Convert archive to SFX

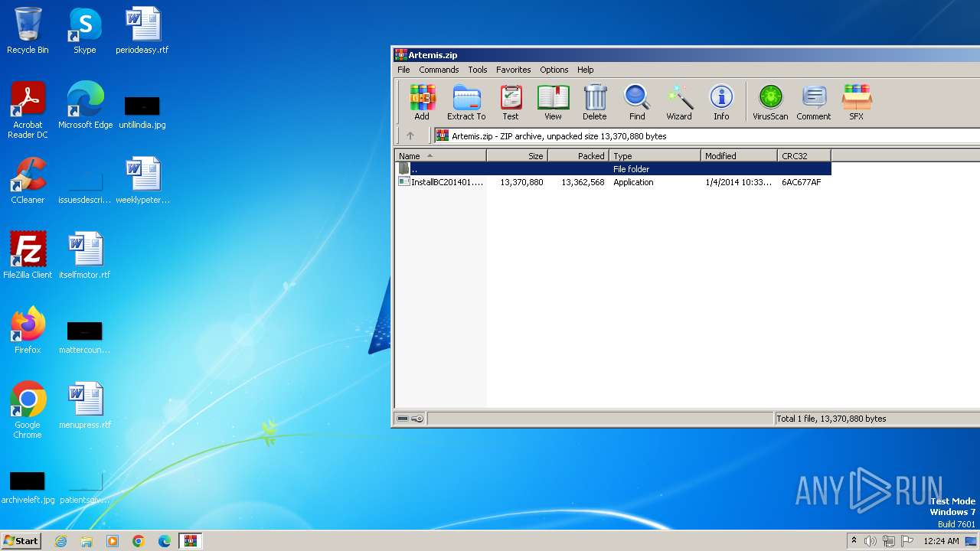857,103
